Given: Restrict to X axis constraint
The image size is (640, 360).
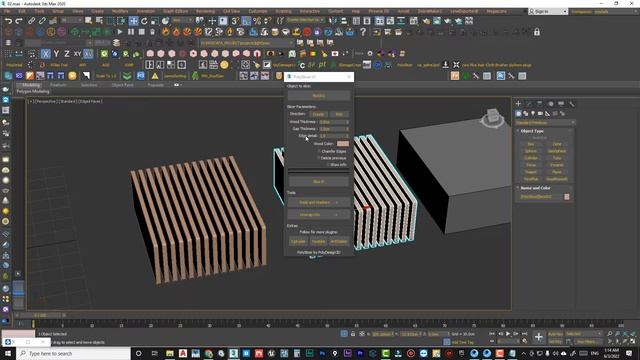Looking at the screenshot, I should (x=46, y=54).
